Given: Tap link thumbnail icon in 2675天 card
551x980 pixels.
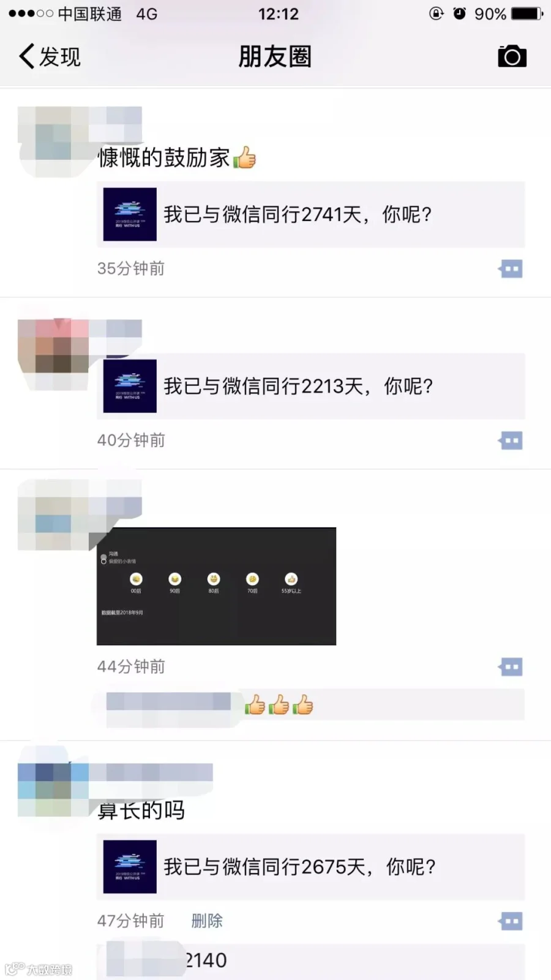Looking at the screenshot, I should [x=130, y=867].
